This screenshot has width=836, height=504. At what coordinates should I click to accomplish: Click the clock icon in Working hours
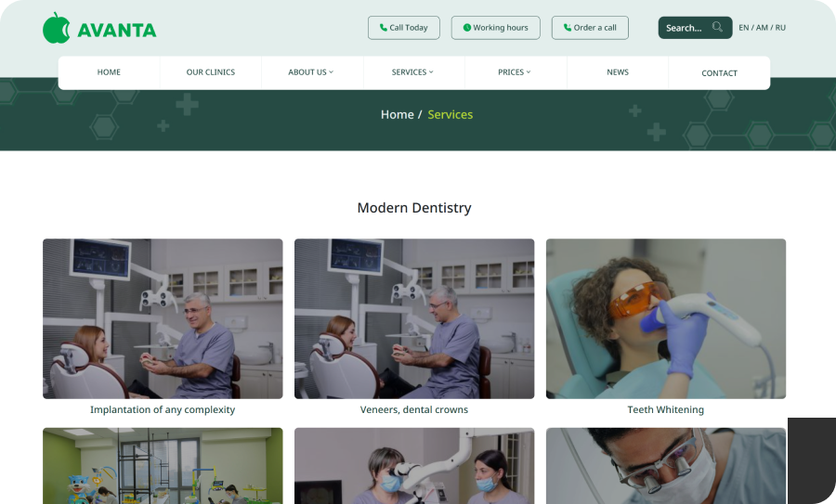pyautogui.click(x=467, y=28)
